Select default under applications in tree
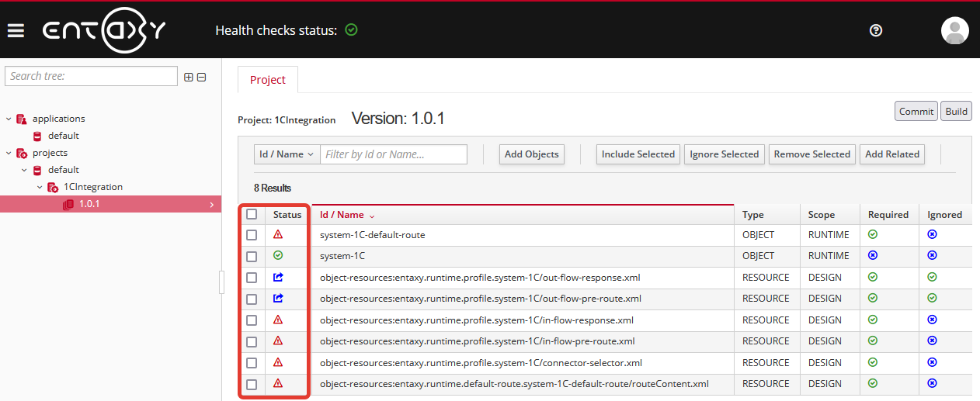This screenshot has width=980, height=401. (x=64, y=136)
